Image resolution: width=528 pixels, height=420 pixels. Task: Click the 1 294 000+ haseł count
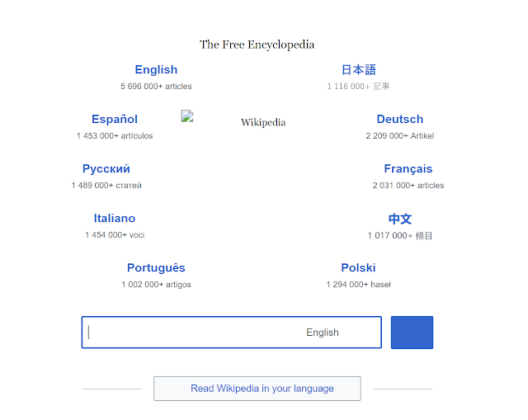point(358,285)
